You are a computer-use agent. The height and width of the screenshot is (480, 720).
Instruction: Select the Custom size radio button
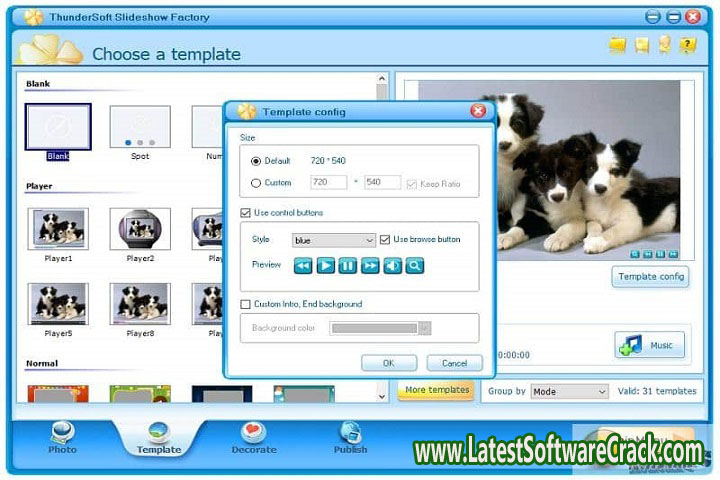point(256,183)
